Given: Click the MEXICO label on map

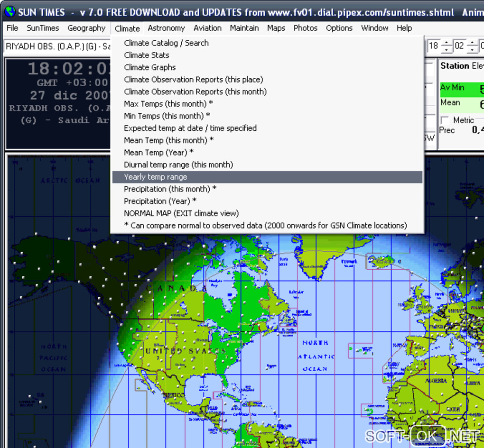Looking at the screenshot, I should (x=175, y=394).
